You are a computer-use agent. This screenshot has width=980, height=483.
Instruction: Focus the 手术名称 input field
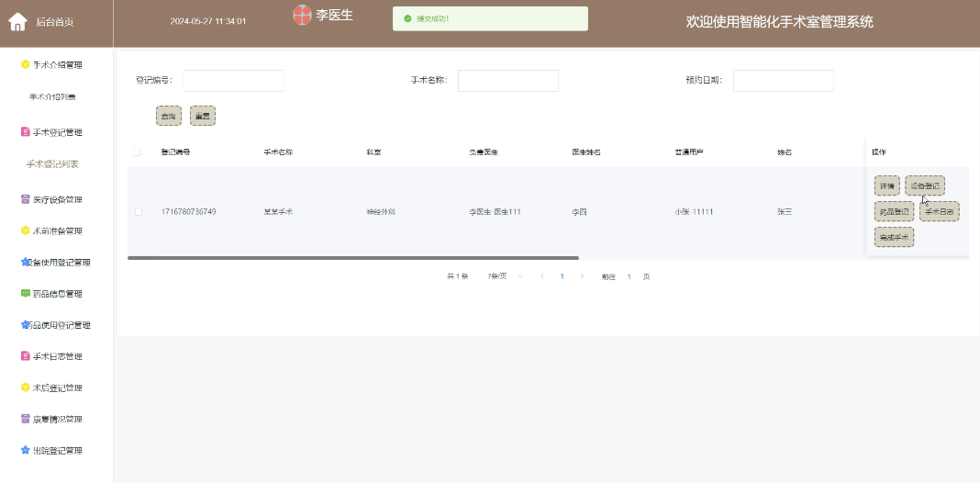pos(508,81)
